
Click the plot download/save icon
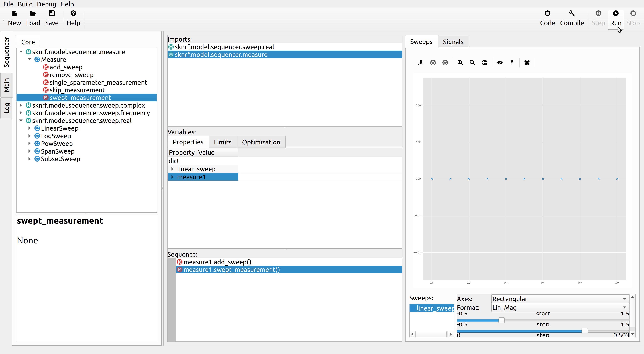point(421,63)
